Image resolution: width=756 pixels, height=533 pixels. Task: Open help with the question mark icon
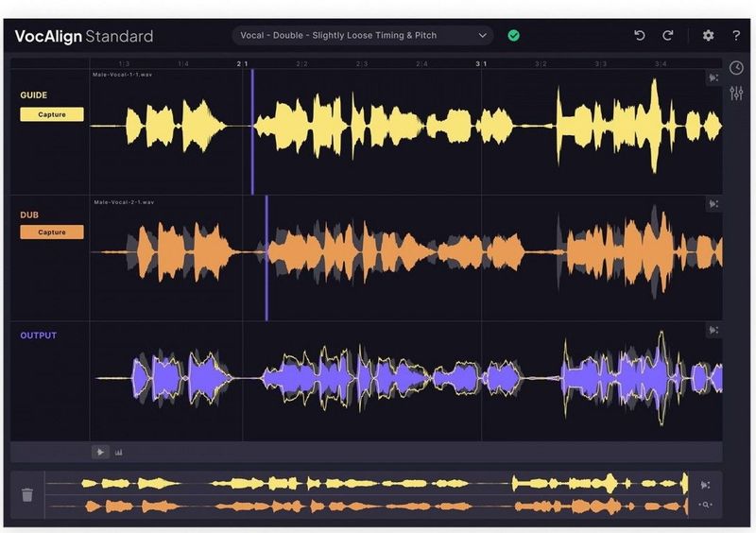pyautogui.click(x=736, y=35)
